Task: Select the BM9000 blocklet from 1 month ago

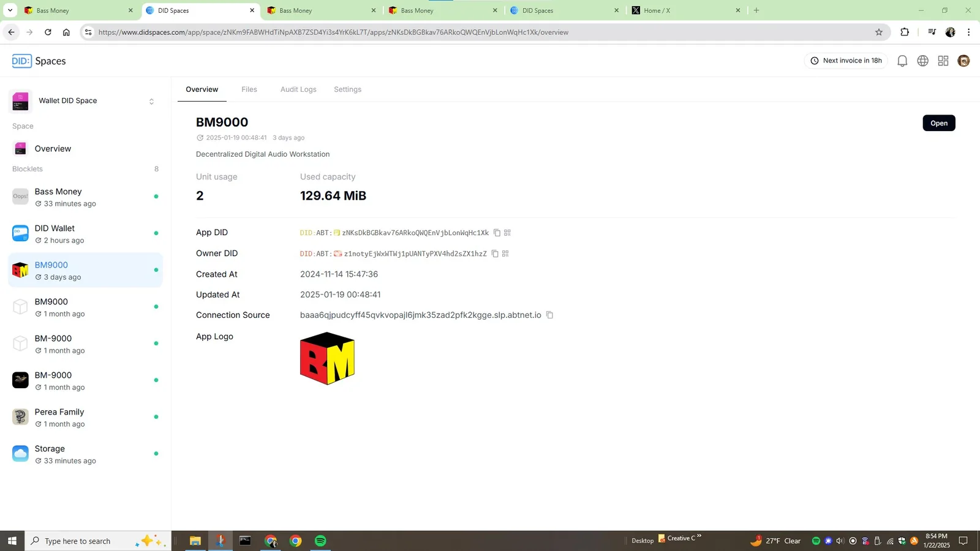Action: 85,307
